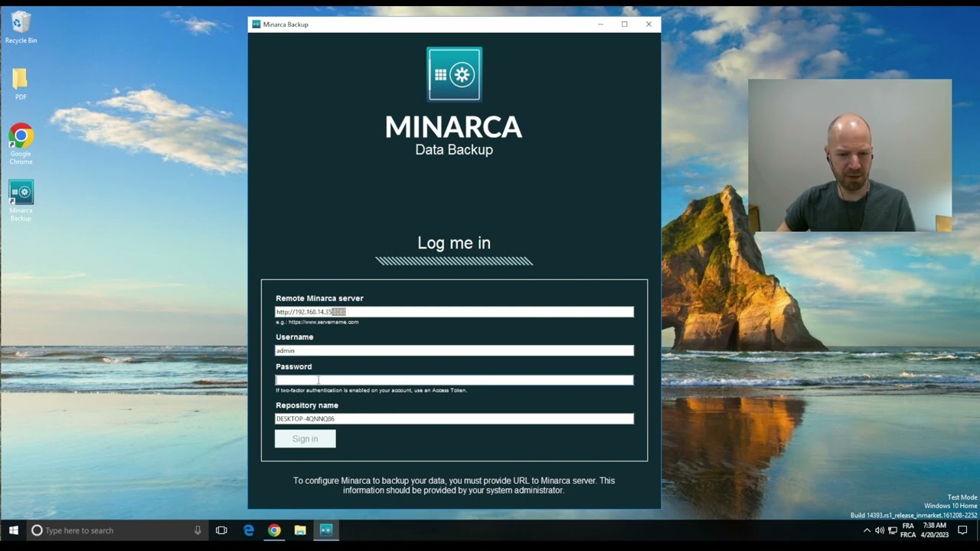Open the network status tray icon

892,530
